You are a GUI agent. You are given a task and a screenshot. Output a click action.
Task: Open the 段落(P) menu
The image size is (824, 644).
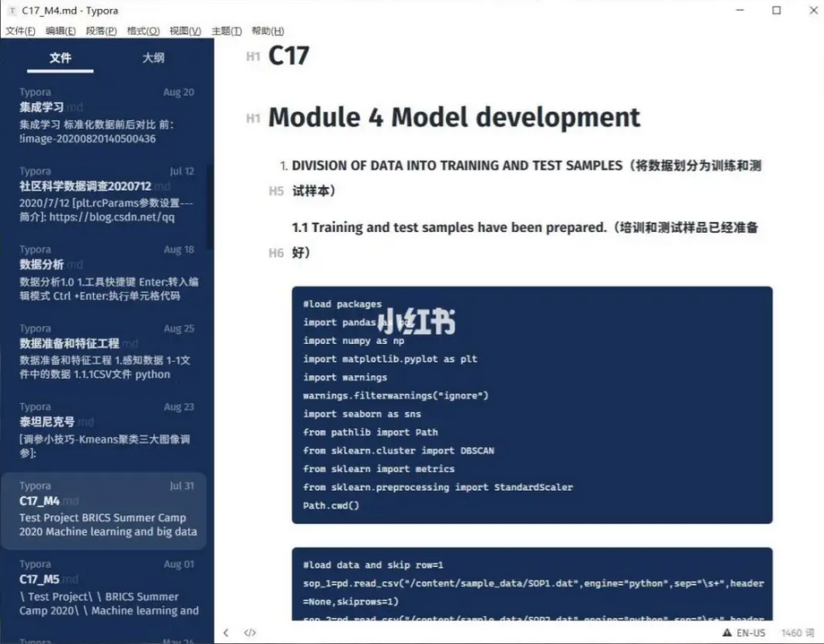pos(101,31)
